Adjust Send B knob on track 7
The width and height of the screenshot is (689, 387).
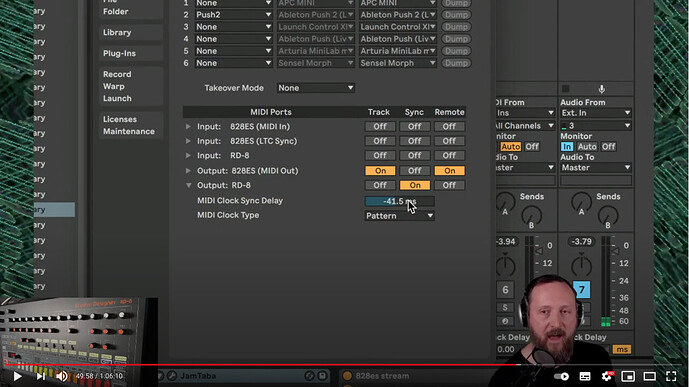[608, 217]
